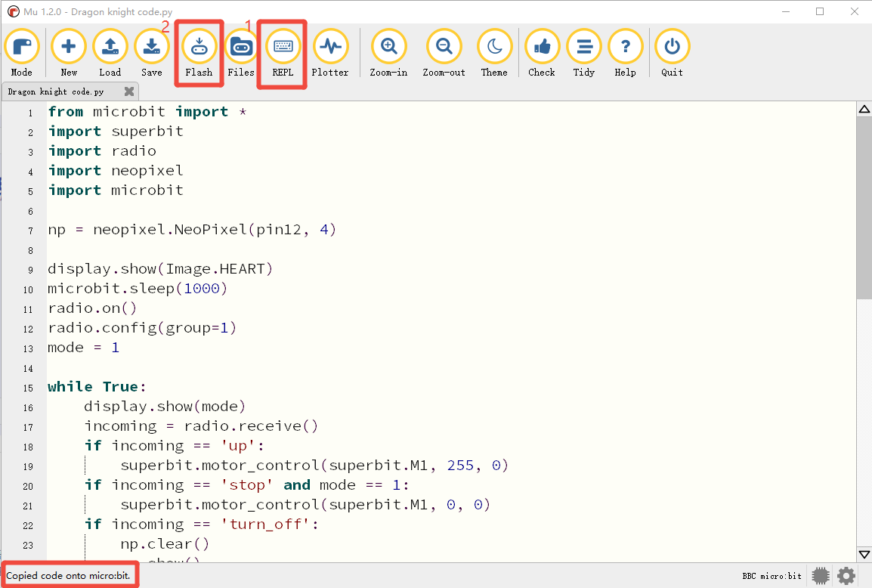Quit Mu editor

(672, 54)
